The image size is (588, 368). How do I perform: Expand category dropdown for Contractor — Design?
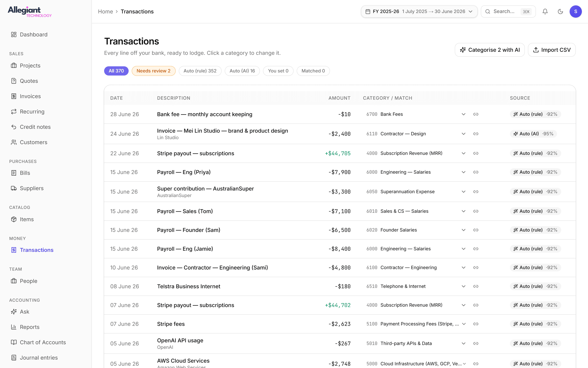tap(463, 134)
